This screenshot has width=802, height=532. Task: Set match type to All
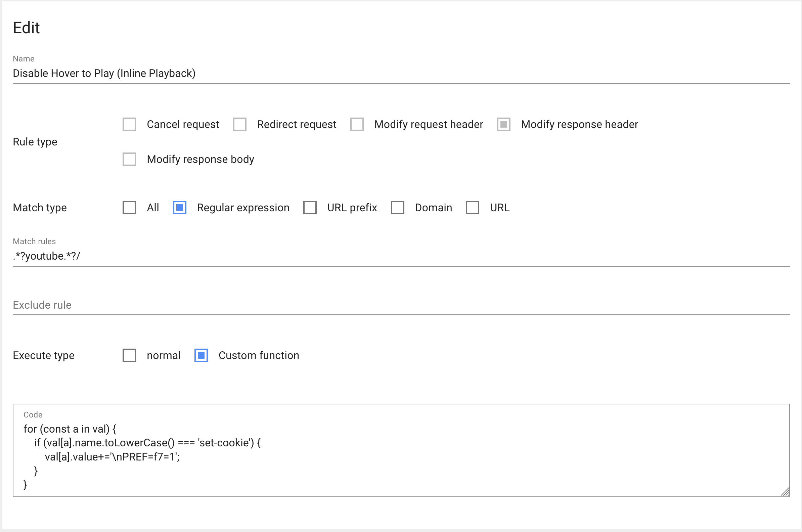(129, 208)
